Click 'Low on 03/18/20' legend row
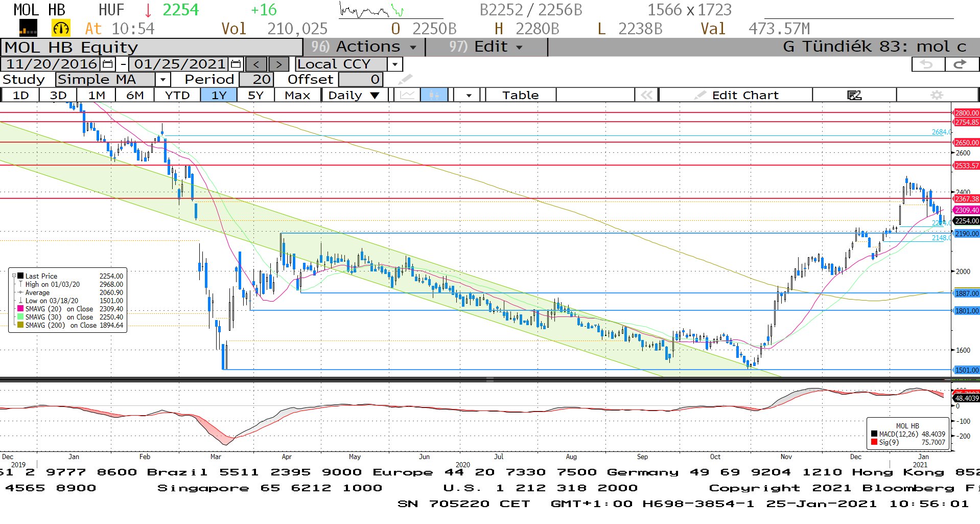The width and height of the screenshot is (980, 524). pyautogui.click(x=68, y=301)
